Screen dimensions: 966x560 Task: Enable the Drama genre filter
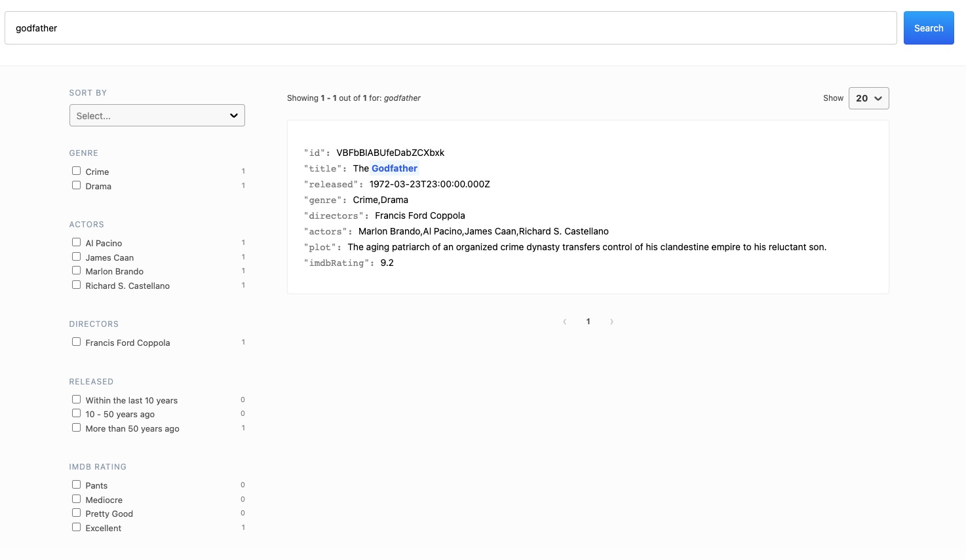[x=76, y=185]
